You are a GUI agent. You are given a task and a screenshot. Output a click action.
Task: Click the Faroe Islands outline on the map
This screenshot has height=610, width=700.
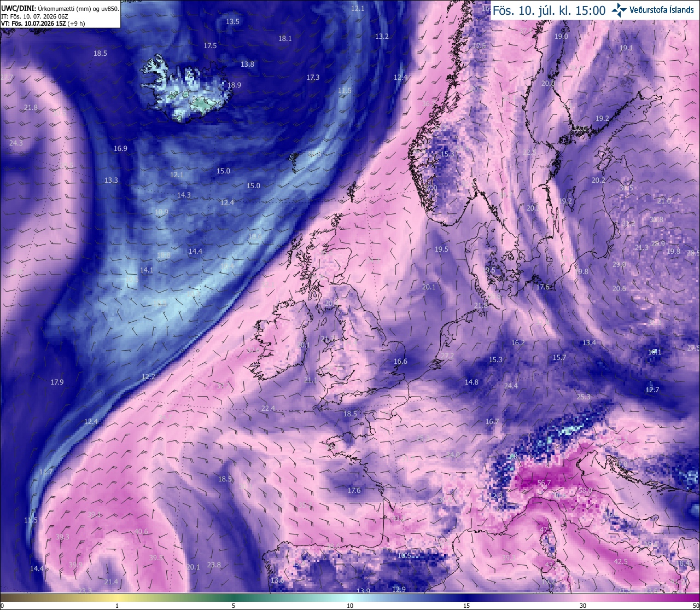point(294,161)
